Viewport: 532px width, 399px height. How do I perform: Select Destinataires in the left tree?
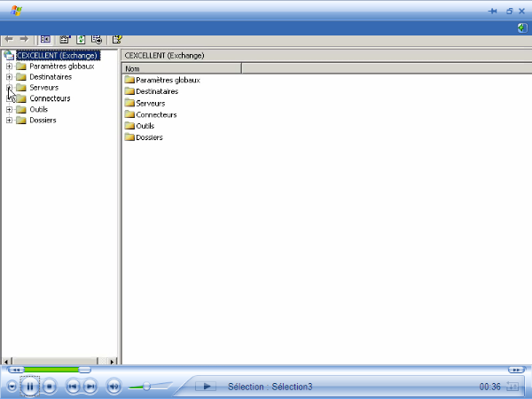click(x=51, y=77)
